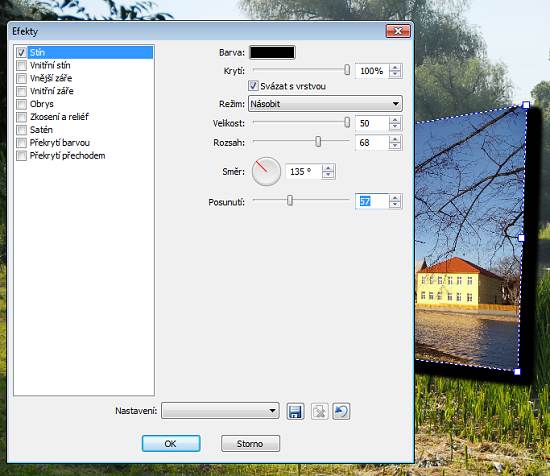
Task: Open the Režim blend mode dropdown
Action: [325, 104]
